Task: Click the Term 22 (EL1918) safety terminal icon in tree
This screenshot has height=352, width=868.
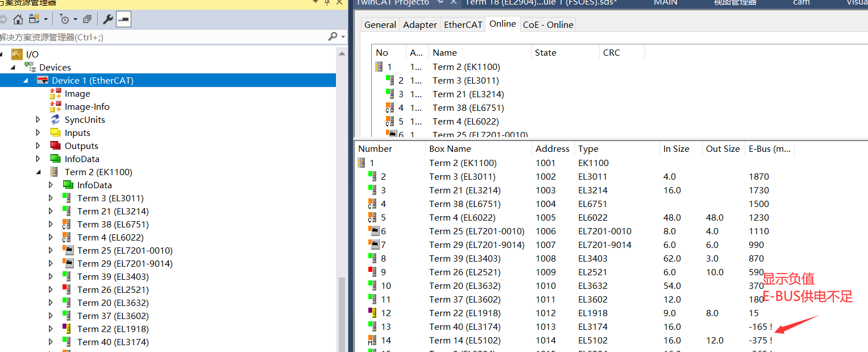Action: tap(67, 329)
